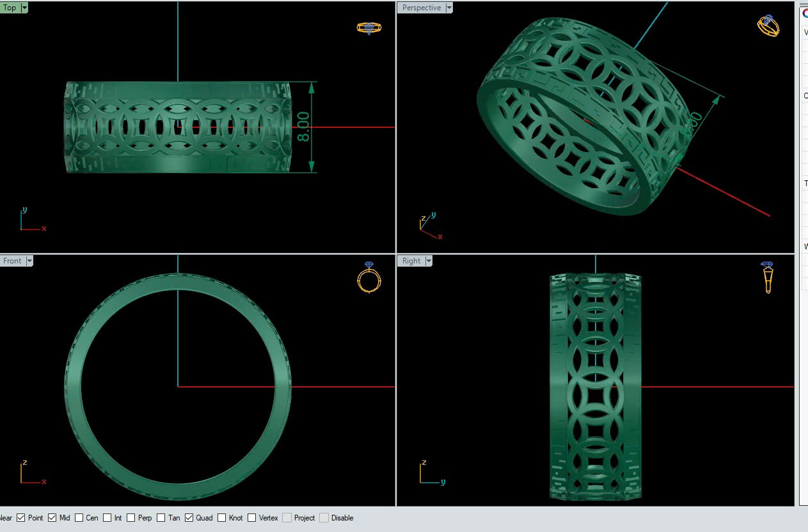Click the ring icon in Top viewport
808x532 pixels.
pos(368,28)
